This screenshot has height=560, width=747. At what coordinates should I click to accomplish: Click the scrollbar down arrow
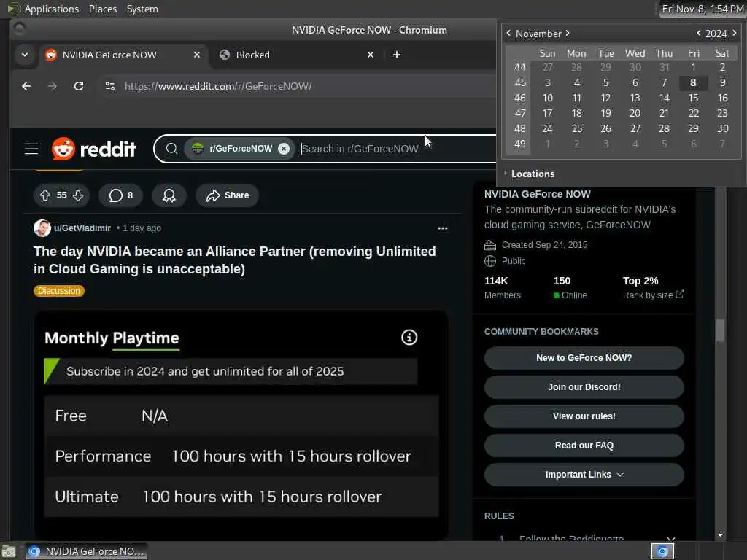point(720,535)
